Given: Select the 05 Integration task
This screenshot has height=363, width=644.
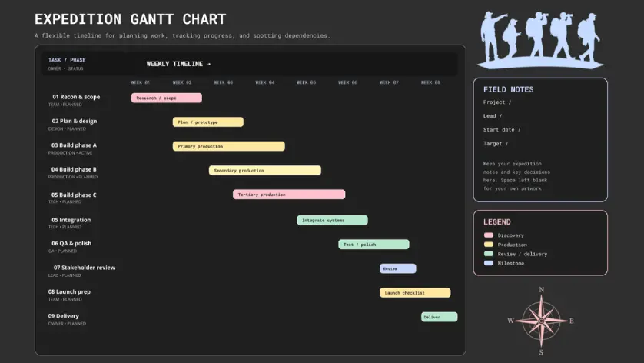Looking at the screenshot, I should [71, 220].
